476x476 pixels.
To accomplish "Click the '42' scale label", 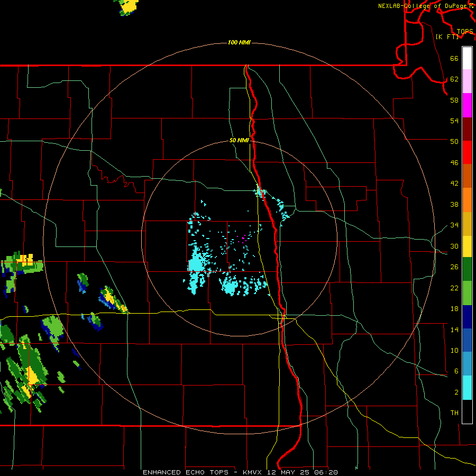I will [454, 183].
